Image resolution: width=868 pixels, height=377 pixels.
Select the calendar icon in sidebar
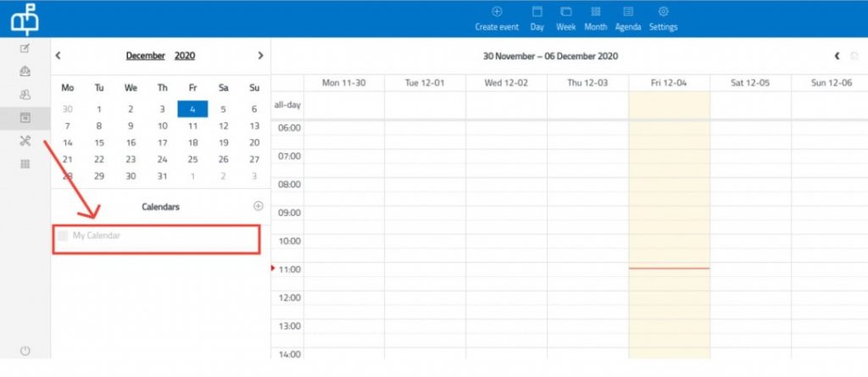(x=25, y=118)
